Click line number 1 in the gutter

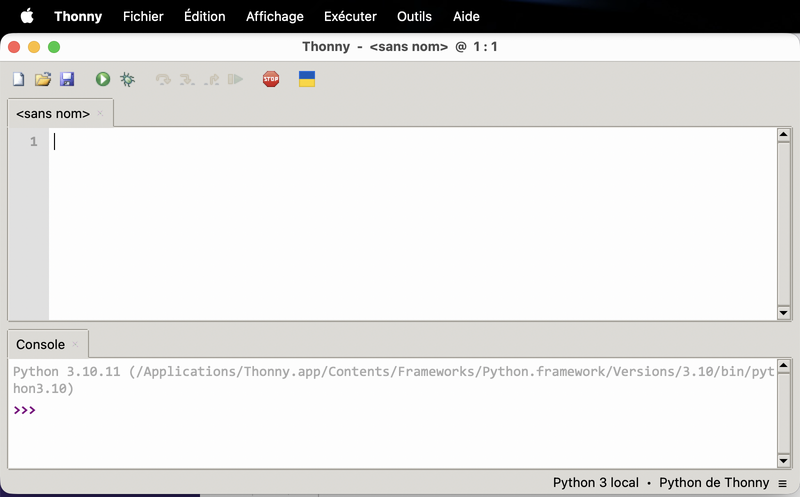click(34, 141)
